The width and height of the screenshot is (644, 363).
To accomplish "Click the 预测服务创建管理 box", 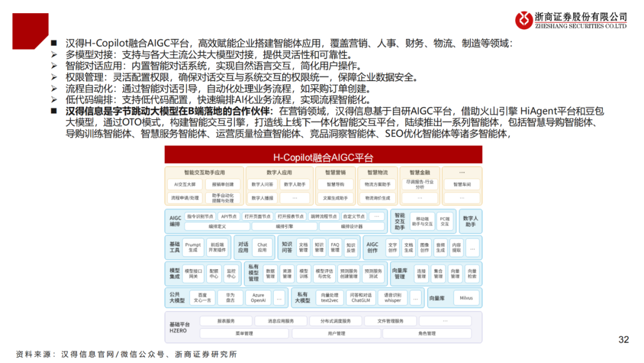I will click(349, 274).
